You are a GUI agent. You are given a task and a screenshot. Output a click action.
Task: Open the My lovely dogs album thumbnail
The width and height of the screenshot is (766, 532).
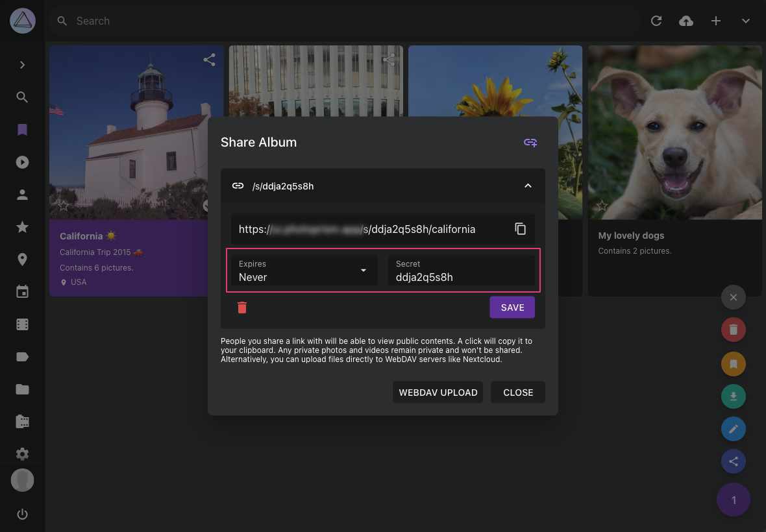pos(674,132)
